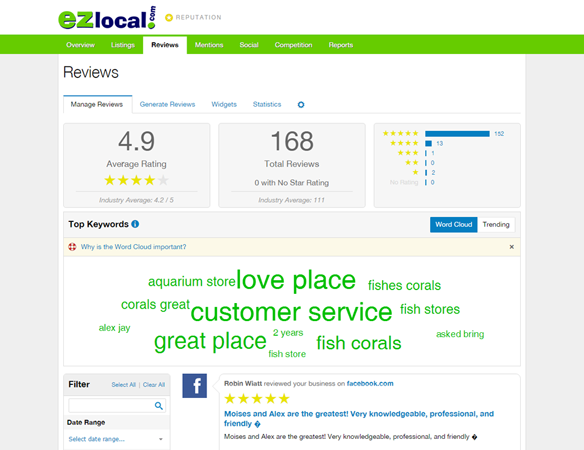
Task: Switch to the Widgets sub-tab
Action: [x=224, y=104]
